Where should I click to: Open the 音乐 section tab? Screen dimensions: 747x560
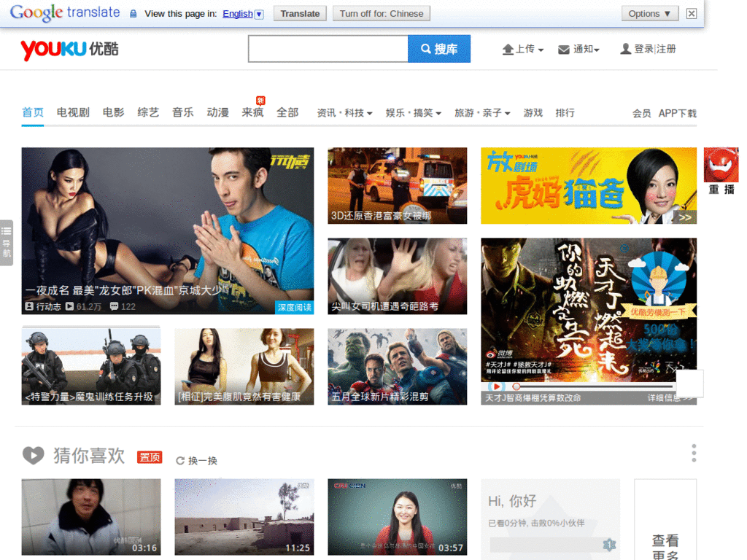(x=182, y=113)
